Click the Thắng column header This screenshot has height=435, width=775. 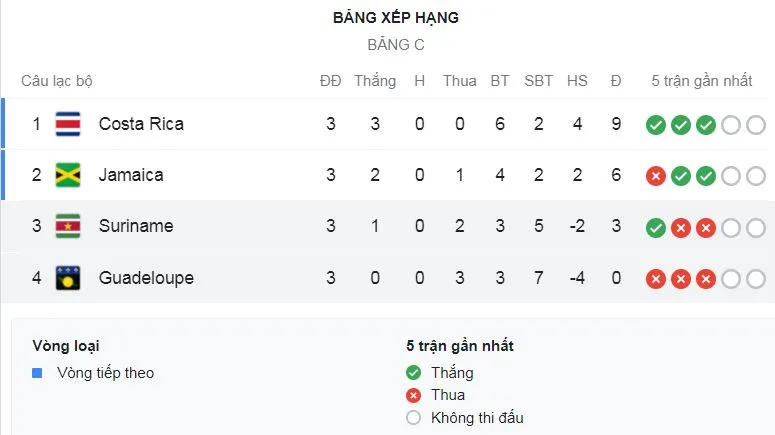click(375, 81)
